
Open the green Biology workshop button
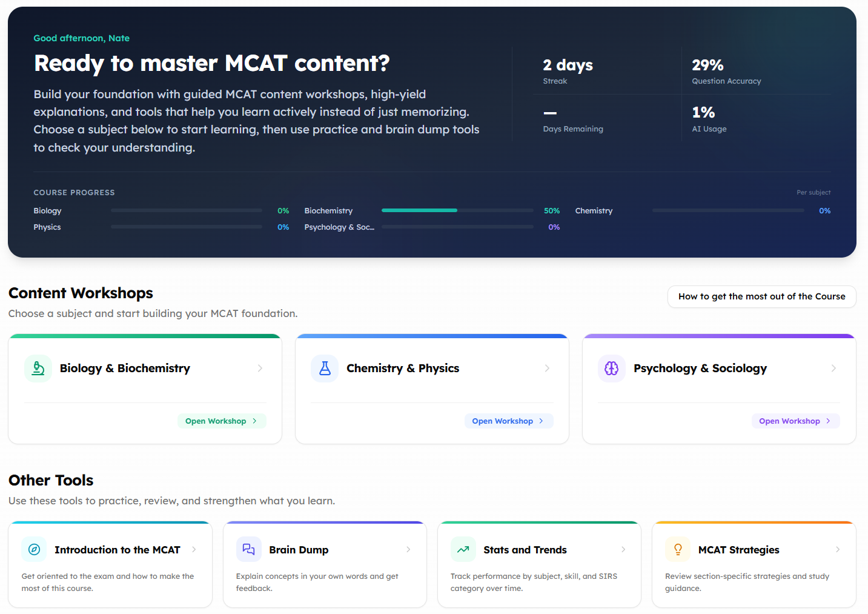[222, 421]
